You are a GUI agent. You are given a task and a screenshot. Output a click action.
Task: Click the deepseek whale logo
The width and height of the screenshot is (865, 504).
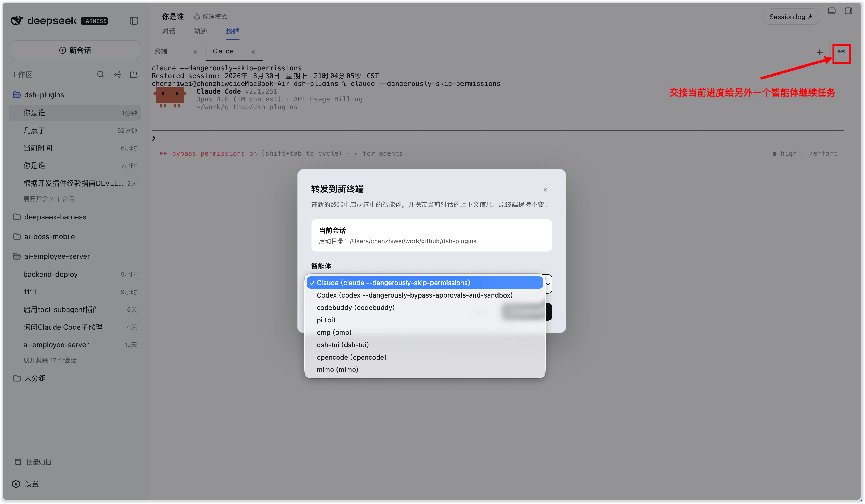(17, 21)
